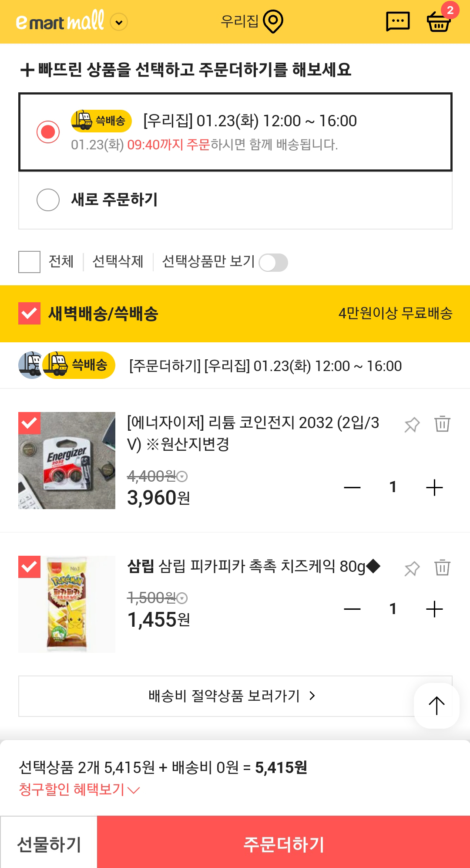
Task: Tap the 선물하기 gift button
Action: point(49,844)
